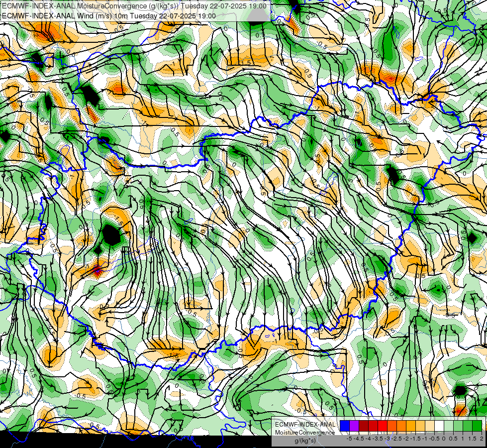Click the blue legend swatch below -5
This screenshot has height=448, width=487.
tap(345, 426)
